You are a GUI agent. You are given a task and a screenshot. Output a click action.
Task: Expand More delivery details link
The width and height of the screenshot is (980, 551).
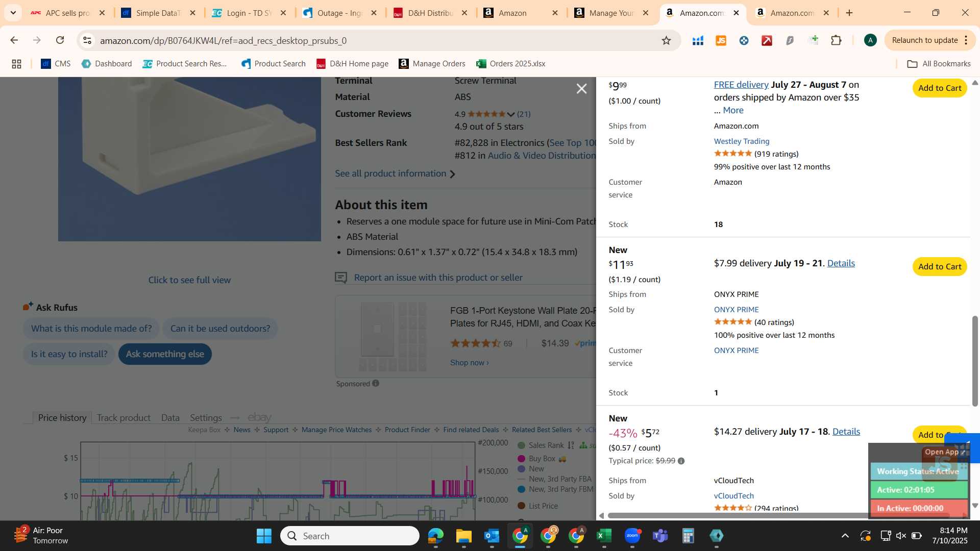(733, 110)
